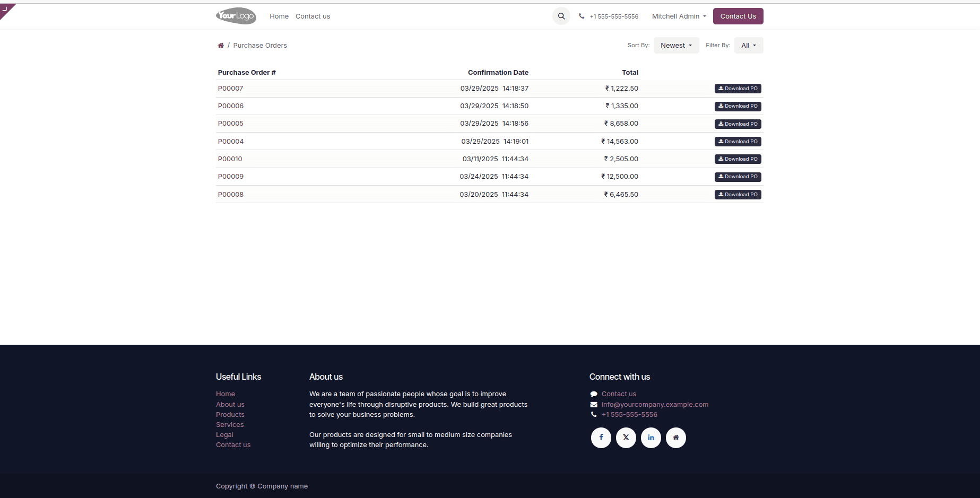This screenshot has width=980, height=498.
Task: Click the footer About us link
Action: pyautogui.click(x=230, y=405)
